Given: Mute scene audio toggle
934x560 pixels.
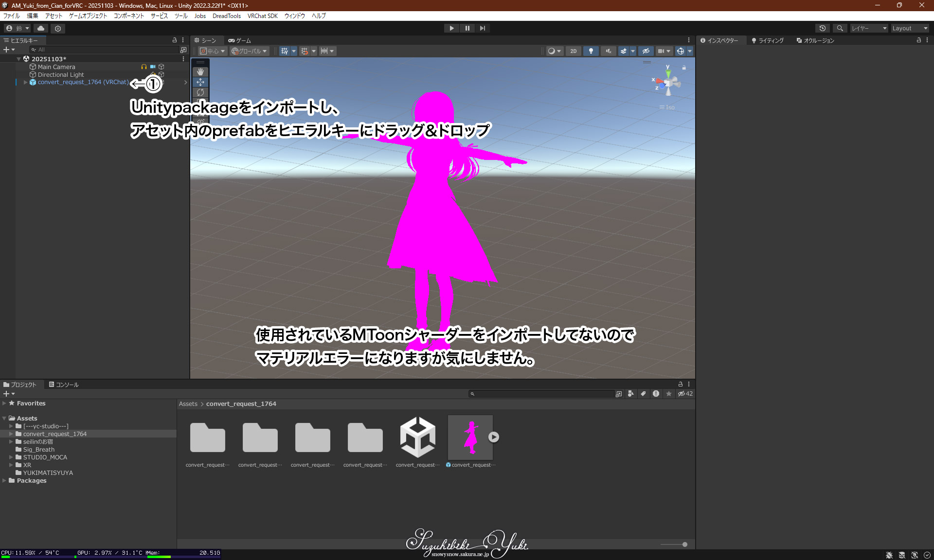Looking at the screenshot, I should point(608,51).
